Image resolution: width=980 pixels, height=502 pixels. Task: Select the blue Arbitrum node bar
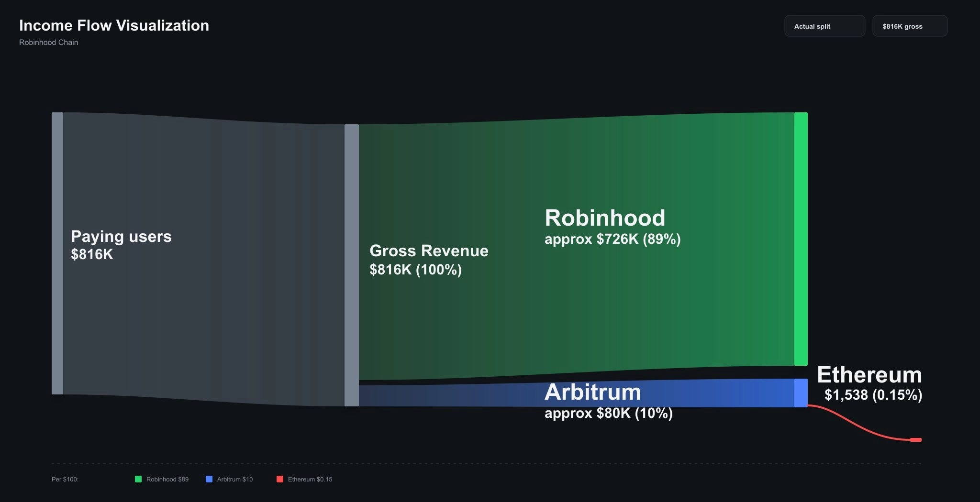pyautogui.click(x=801, y=393)
